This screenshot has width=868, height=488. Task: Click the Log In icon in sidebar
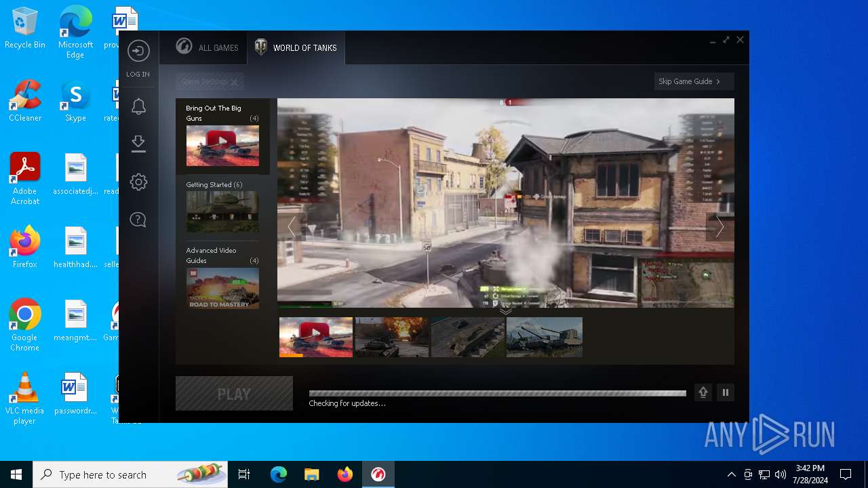(x=138, y=51)
